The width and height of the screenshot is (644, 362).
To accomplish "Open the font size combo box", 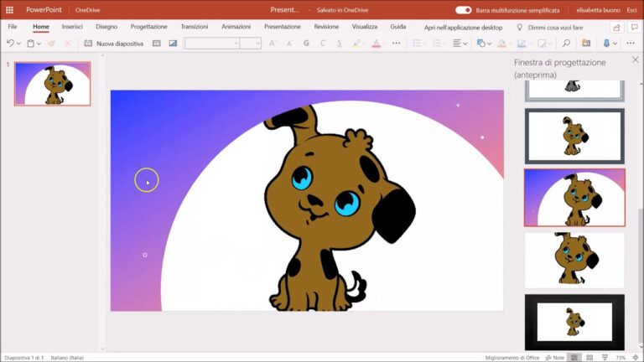I will [251, 43].
